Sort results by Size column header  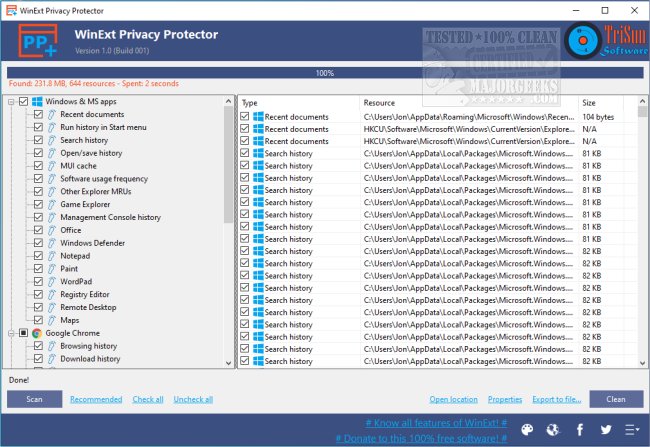601,103
